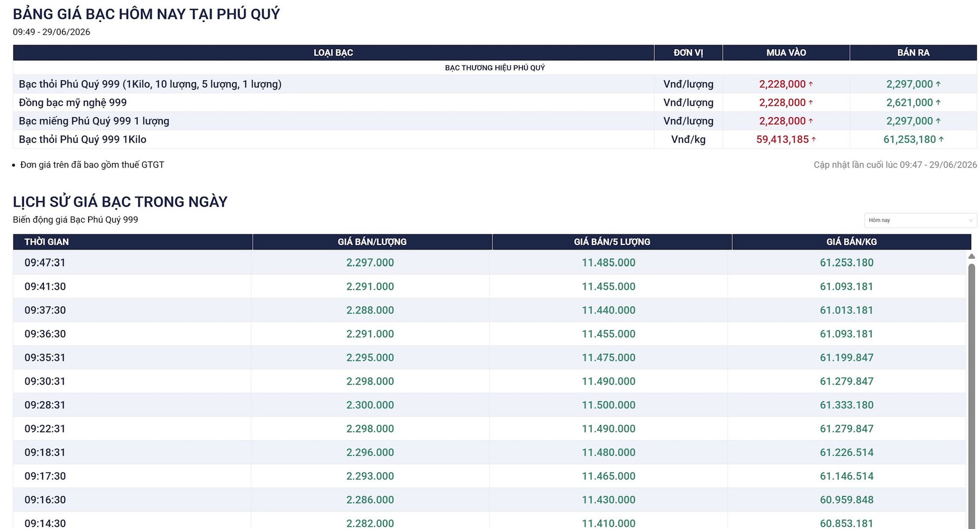Screen dimensions: 980x529
Task: Click the Cập nhật lần cuối lúc 09:47 note
Action: click(895, 165)
